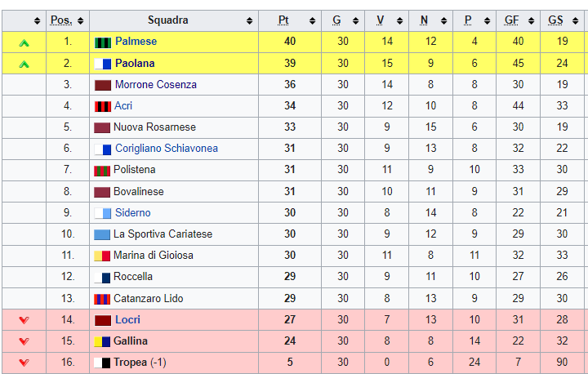Click the Catanzaro Lido striped flag icon
This screenshot has height=374, width=588.
click(102, 300)
